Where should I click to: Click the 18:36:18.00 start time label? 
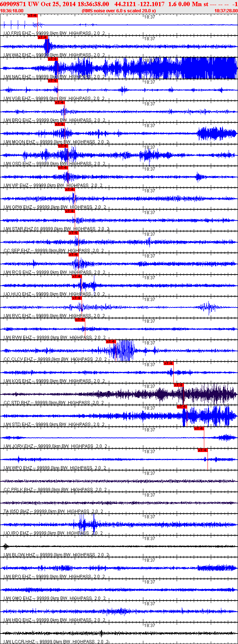[x=12, y=11]
